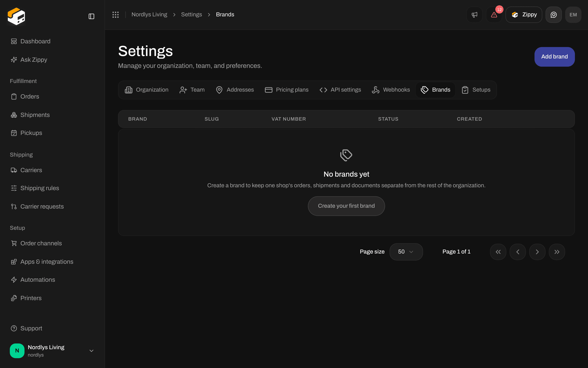Image resolution: width=588 pixels, height=368 pixels.
Task: Click the BRAND column header
Action: [138, 119]
